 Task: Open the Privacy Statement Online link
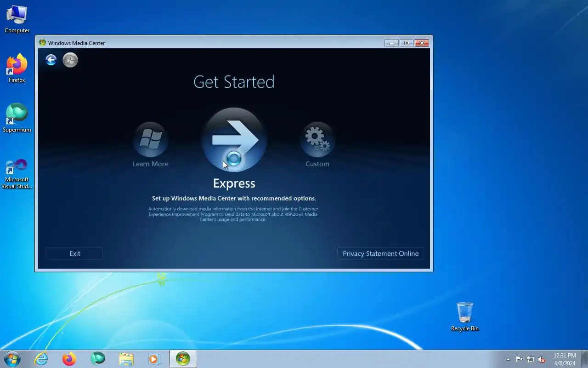coord(380,253)
